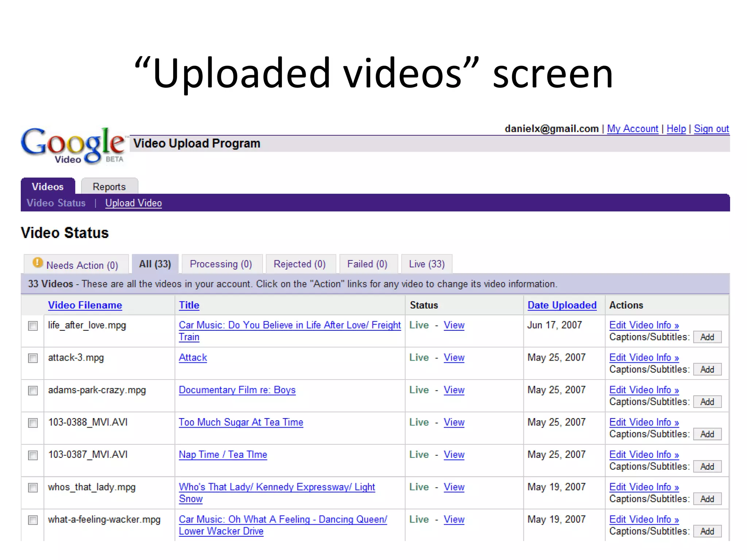Screen dimensions: 747x560
Task: View the what-a-feeling-wacker.mpg video
Action: click(x=454, y=520)
